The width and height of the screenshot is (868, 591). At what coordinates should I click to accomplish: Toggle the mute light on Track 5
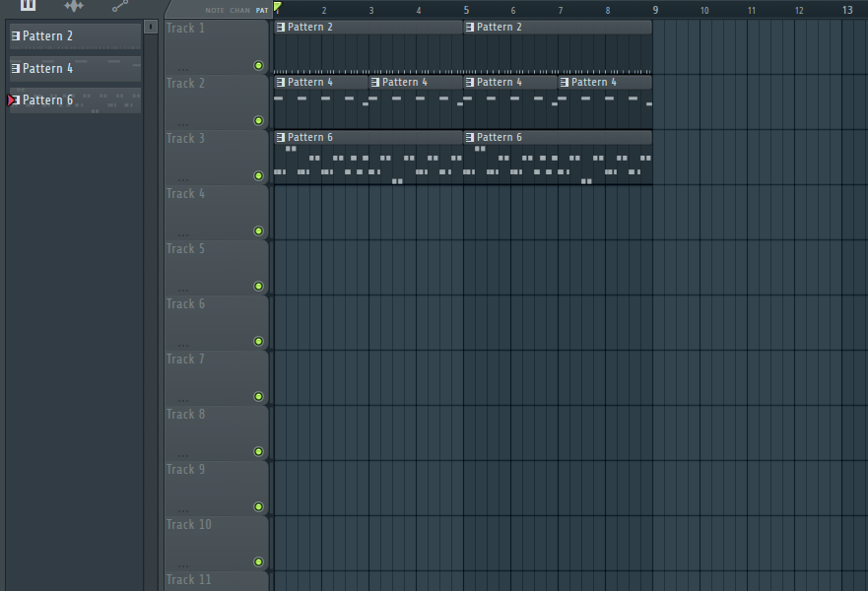(x=258, y=287)
